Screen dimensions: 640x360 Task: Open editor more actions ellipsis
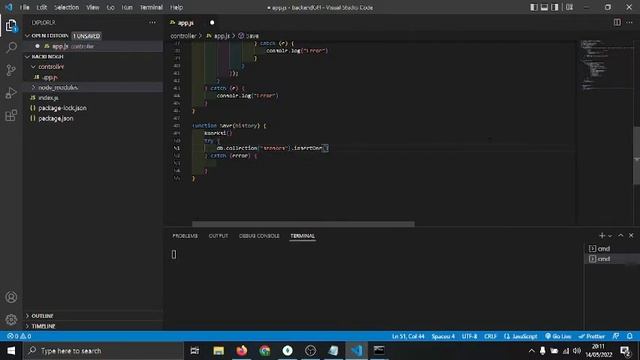click(x=629, y=22)
